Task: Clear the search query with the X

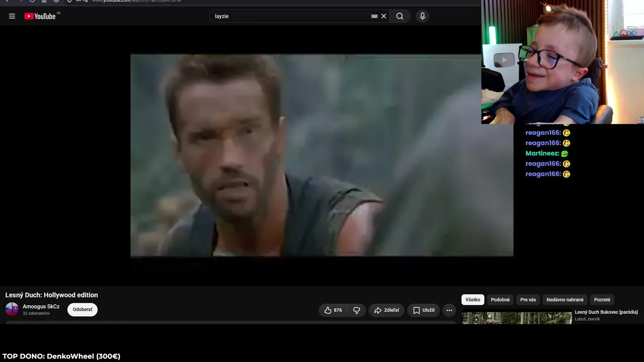Action: pos(384,16)
